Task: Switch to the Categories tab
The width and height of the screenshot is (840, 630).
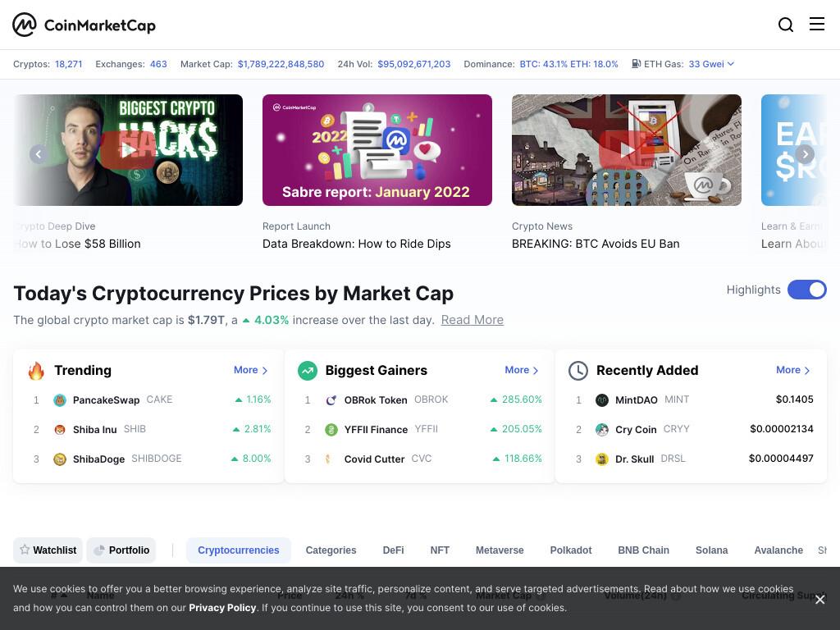Action: [x=331, y=550]
